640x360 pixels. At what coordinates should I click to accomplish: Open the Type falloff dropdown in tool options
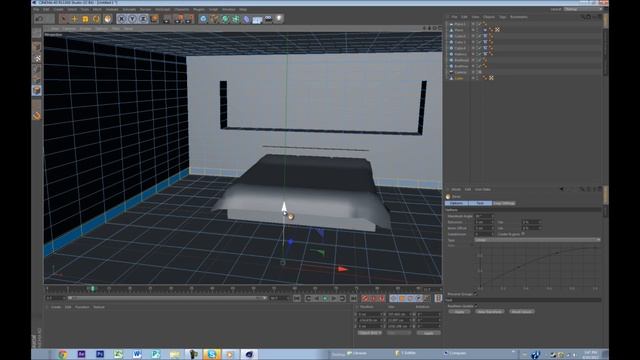[538, 240]
